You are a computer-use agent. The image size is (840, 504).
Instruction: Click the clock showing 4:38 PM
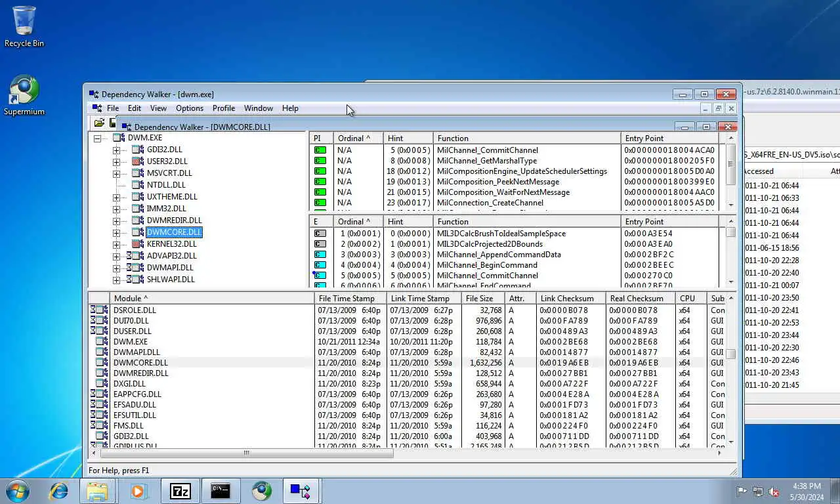click(807, 486)
